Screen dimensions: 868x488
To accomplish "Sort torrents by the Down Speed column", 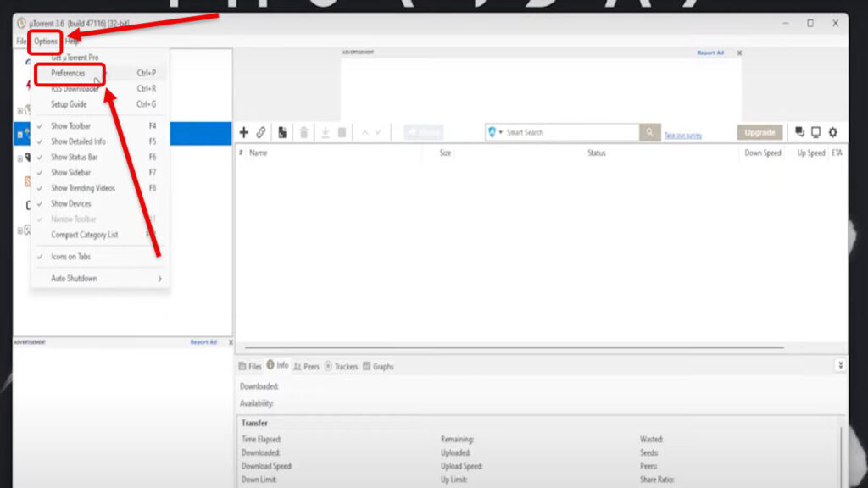I will coord(762,152).
